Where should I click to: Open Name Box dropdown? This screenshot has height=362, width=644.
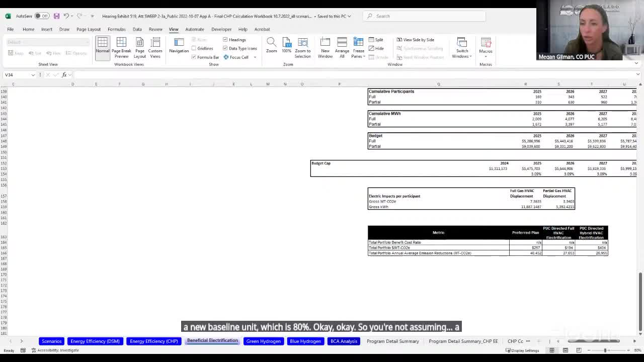tap(33, 75)
